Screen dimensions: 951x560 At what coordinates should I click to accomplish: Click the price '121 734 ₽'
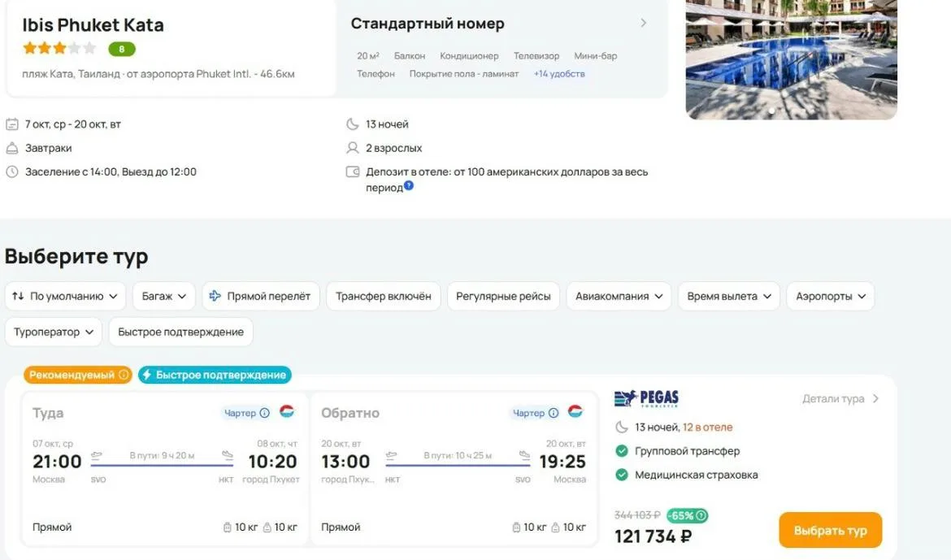click(x=653, y=536)
